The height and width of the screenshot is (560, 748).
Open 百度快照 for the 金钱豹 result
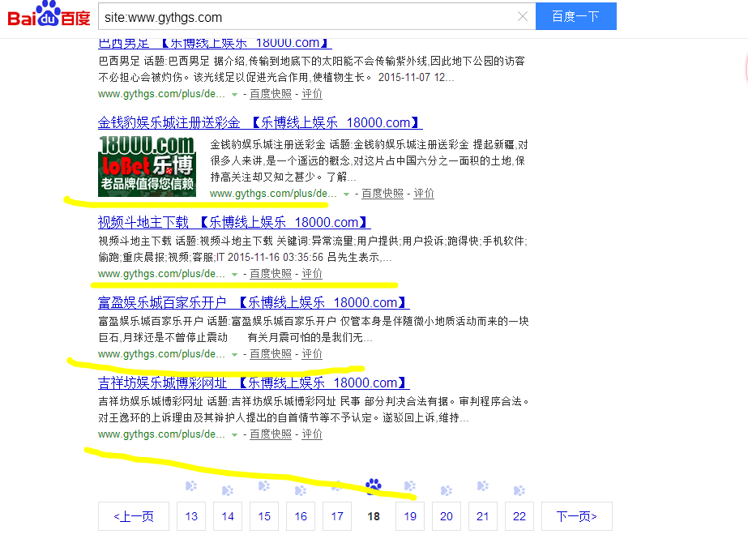pos(383,193)
